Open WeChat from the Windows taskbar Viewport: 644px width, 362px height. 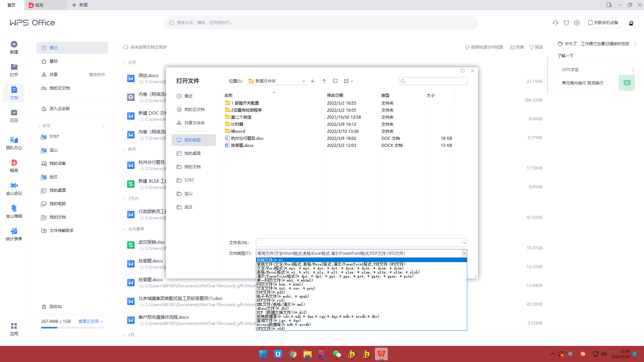(x=337, y=354)
